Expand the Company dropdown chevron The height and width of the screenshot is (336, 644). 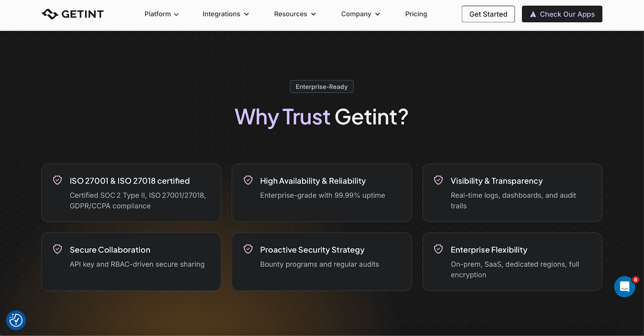[x=378, y=14]
